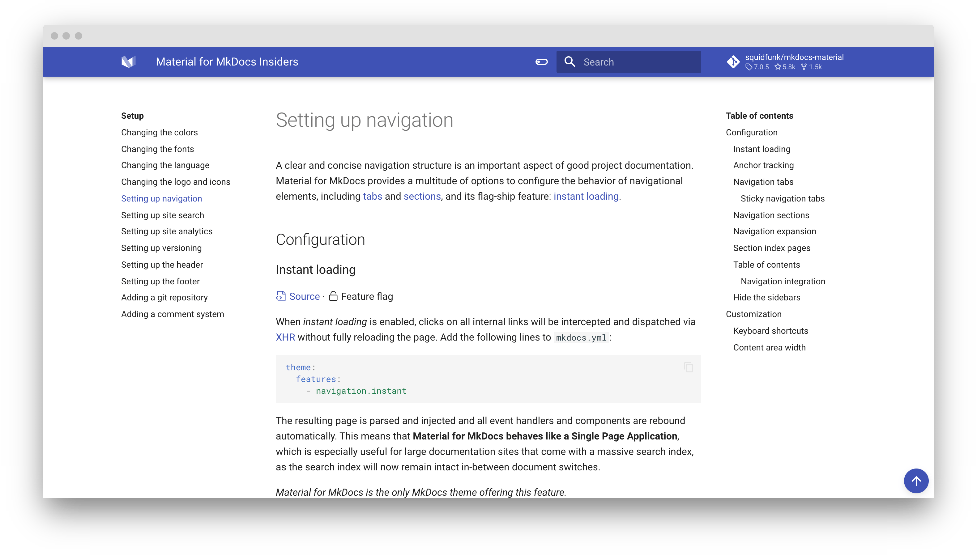Click the Feature flag lock icon
977x560 pixels.
pyautogui.click(x=333, y=296)
